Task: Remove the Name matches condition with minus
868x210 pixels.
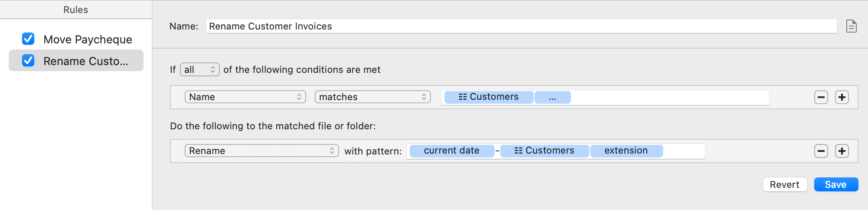Action: coord(821,97)
